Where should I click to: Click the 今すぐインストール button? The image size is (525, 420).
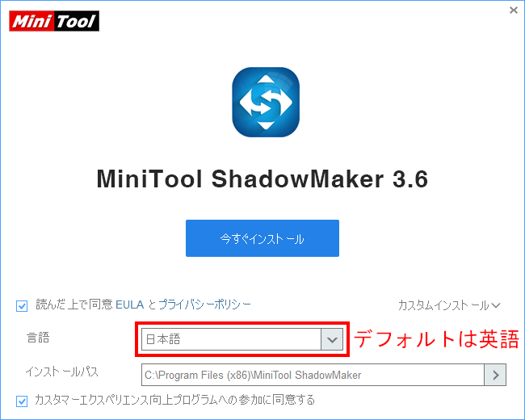coord(262,238)
